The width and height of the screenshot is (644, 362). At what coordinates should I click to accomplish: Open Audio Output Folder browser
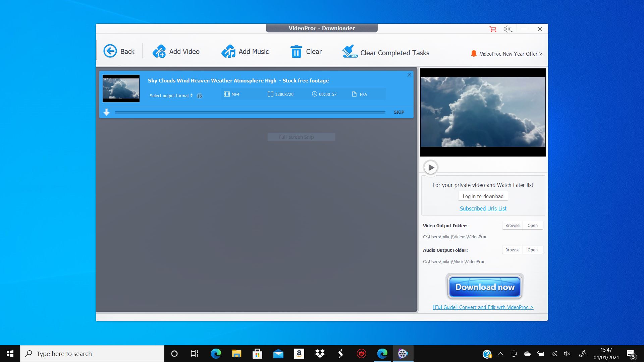click(x=512, y=250)
